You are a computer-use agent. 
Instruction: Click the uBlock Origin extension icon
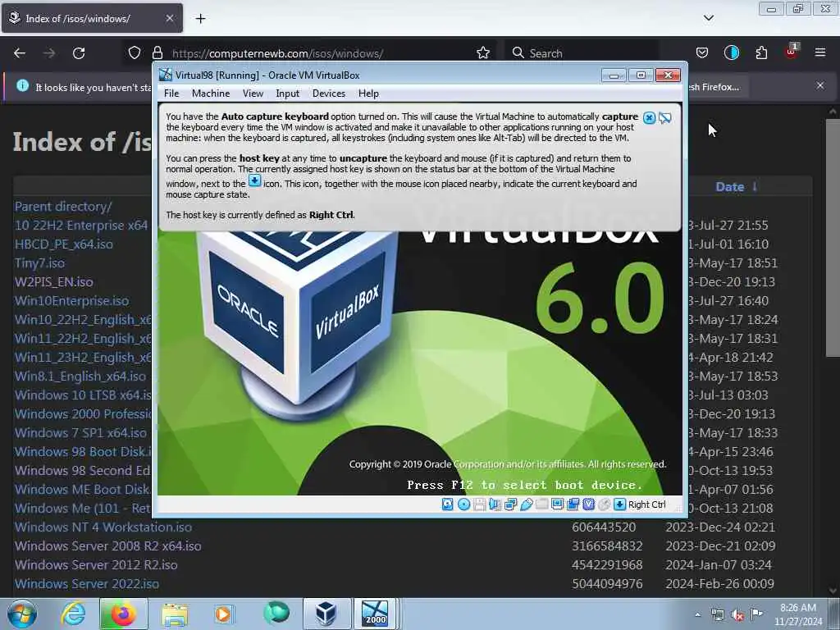coord(791,52)
